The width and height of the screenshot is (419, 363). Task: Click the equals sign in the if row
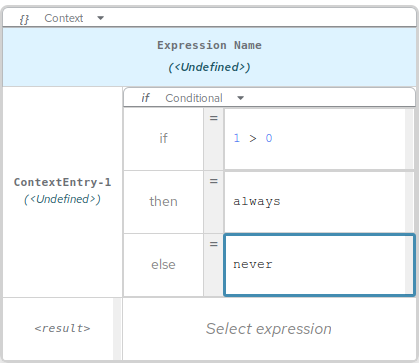click(x=214, y=118)
